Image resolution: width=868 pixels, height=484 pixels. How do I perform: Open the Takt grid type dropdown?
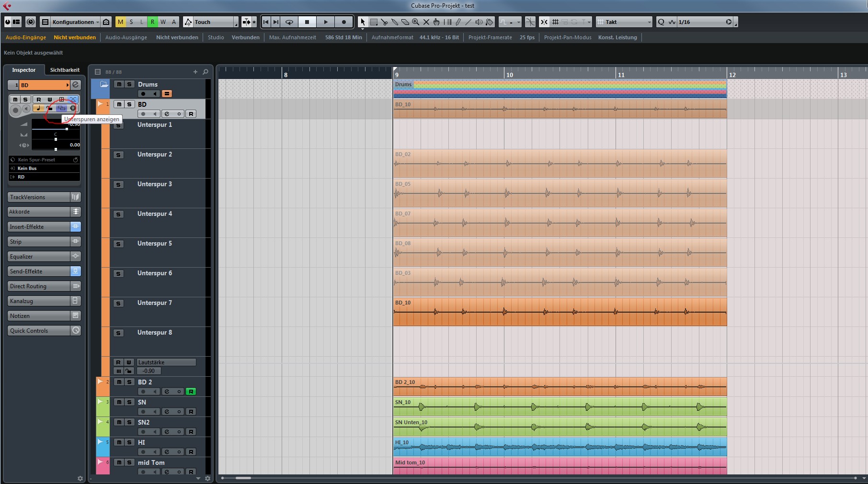tap(624, 22)
